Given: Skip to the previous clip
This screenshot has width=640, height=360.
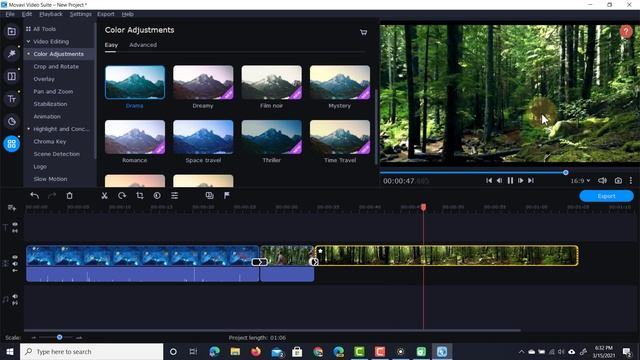Looking at the screenshot, I should tap(489, 180).
